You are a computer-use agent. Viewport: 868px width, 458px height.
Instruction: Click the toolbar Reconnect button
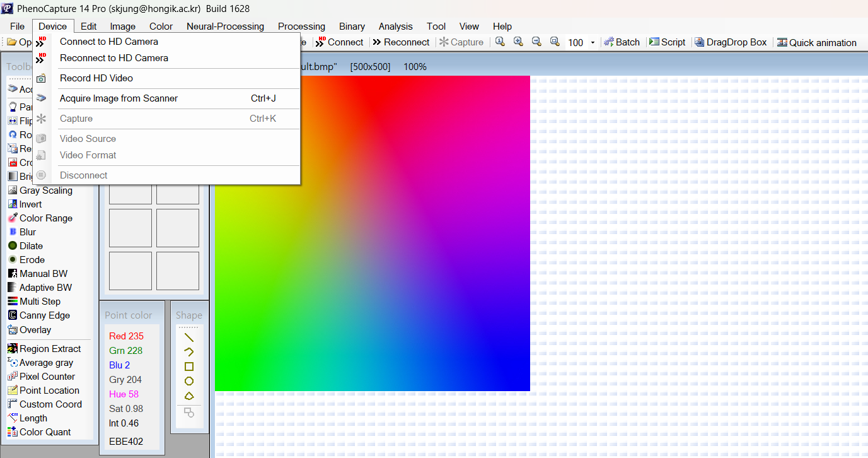[x=401, y=42]
